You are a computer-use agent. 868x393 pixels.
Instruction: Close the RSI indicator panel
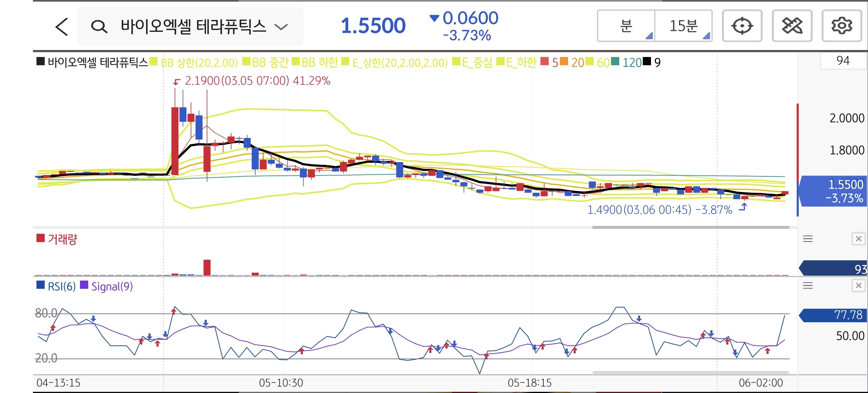click(858, 286)
